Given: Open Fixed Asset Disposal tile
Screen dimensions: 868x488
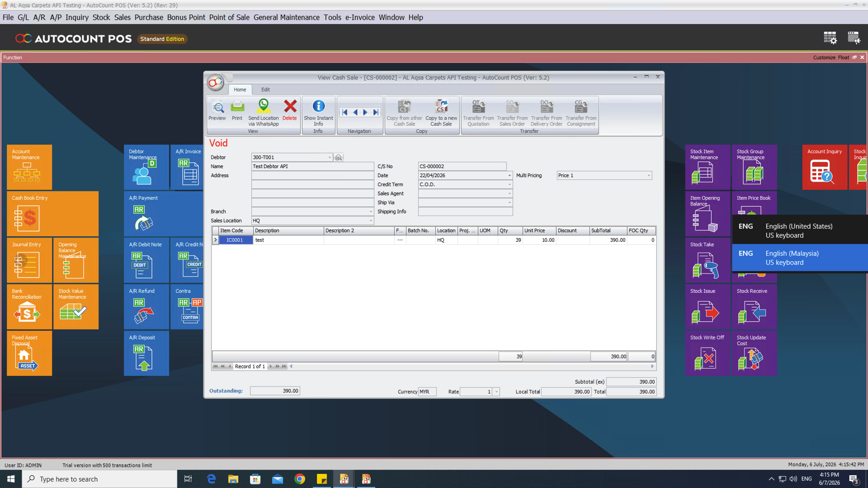Looking at the screenshot, I should coord(29,353).
